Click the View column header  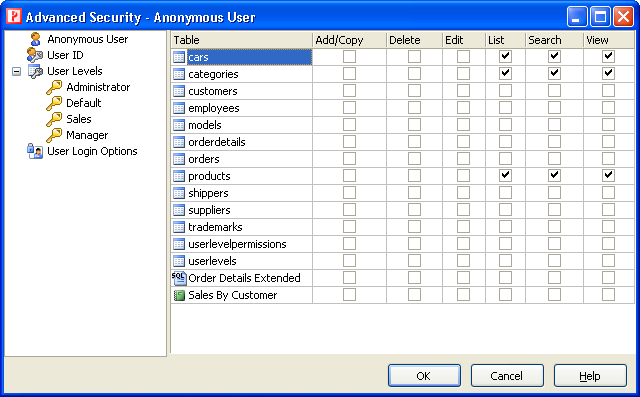pos(609,40)
